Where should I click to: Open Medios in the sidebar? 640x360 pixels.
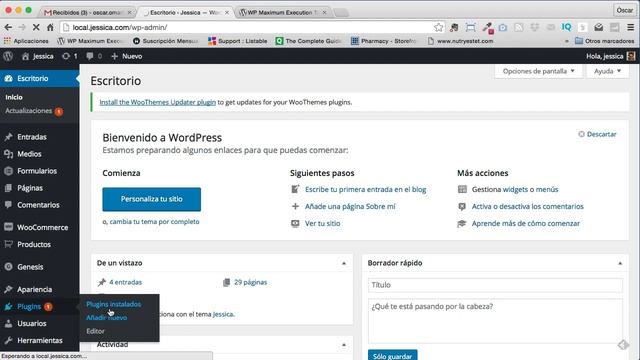point(40,154)
